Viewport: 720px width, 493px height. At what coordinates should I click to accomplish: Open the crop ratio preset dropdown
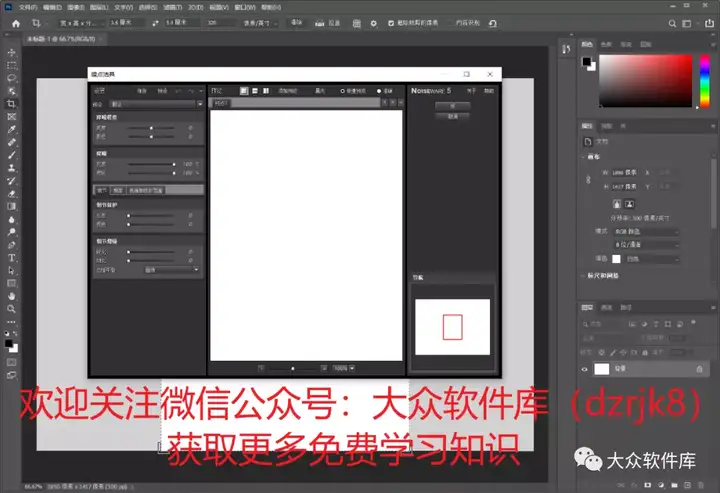(80, 23)
